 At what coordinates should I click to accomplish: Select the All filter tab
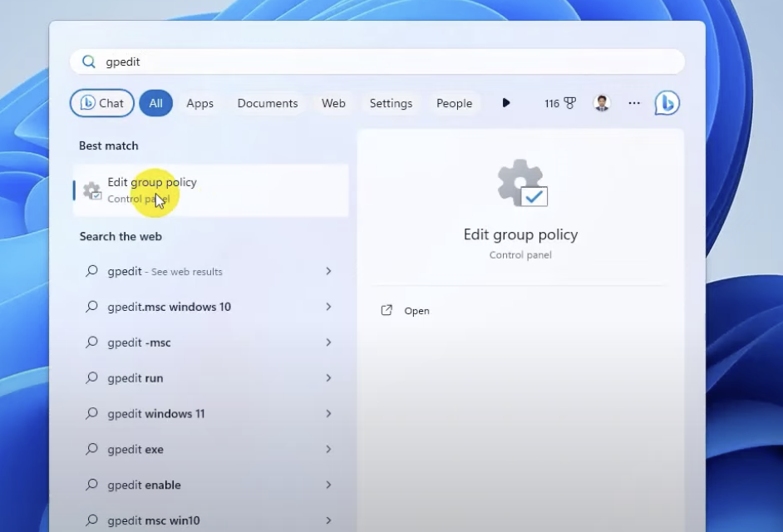pos(155,103)
